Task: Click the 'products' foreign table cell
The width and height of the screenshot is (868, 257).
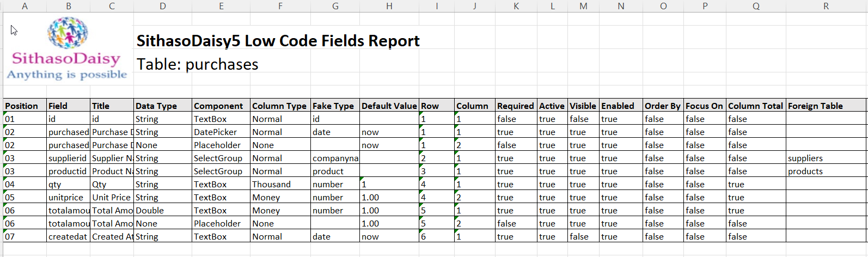Action: click(805, 171)
